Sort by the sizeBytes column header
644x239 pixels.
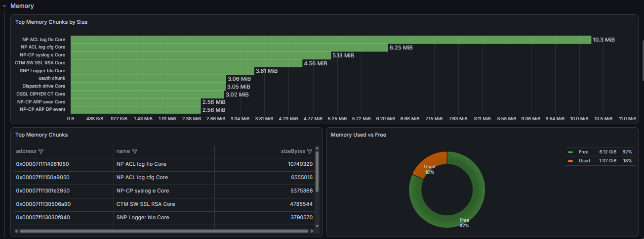click(293, 151)
